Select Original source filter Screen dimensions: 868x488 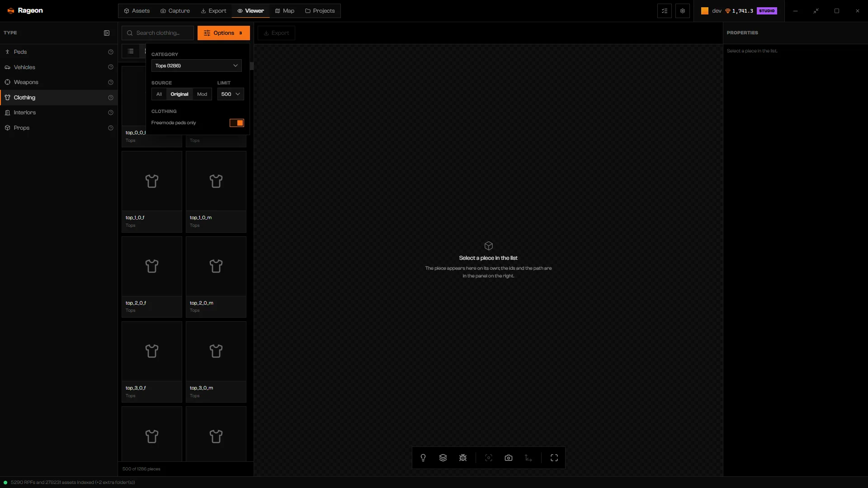(179, 94)
